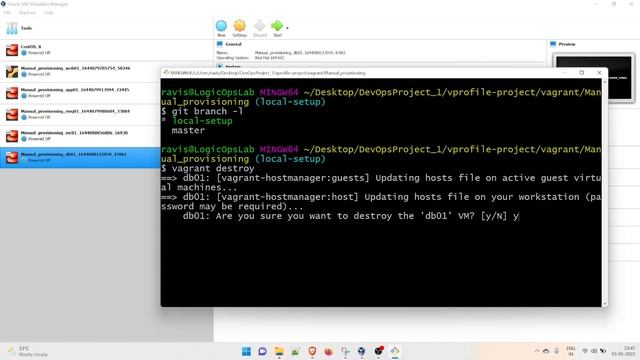Click the OneDrive cloud tray icon
This screenshot has height=360, width=640.
546,351
